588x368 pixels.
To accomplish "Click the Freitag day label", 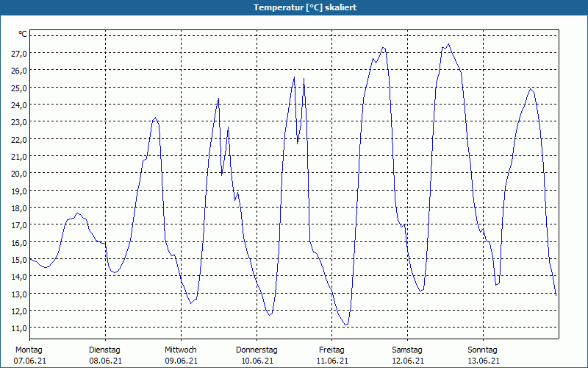I will tap(332, 350).
